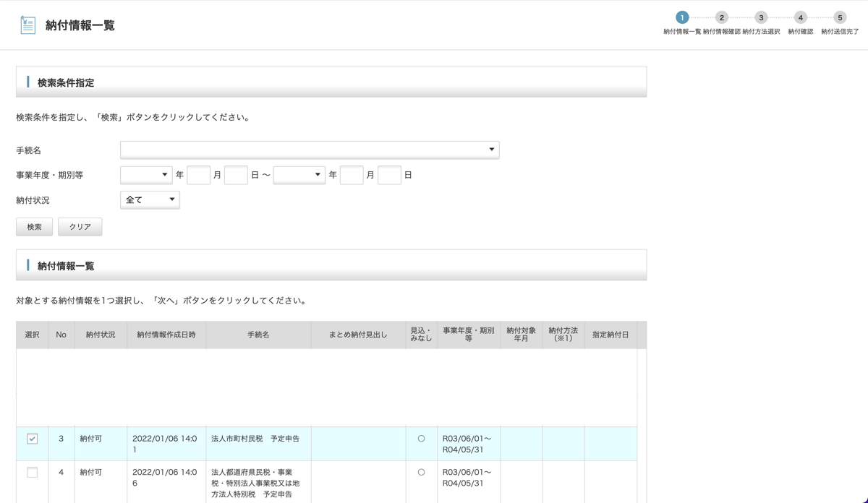Click the start month input field
Image resolution: width=868 pixels, height=503 pixels.
(236, 175)
